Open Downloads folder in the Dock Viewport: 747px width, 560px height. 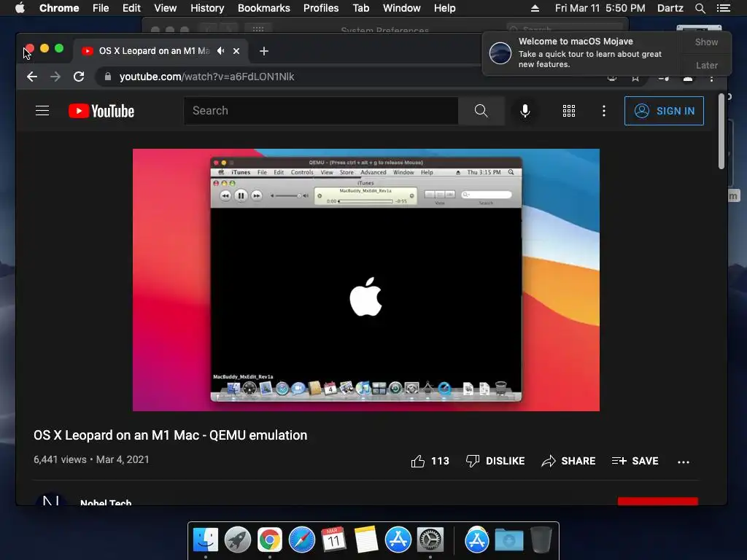point(508,540)
